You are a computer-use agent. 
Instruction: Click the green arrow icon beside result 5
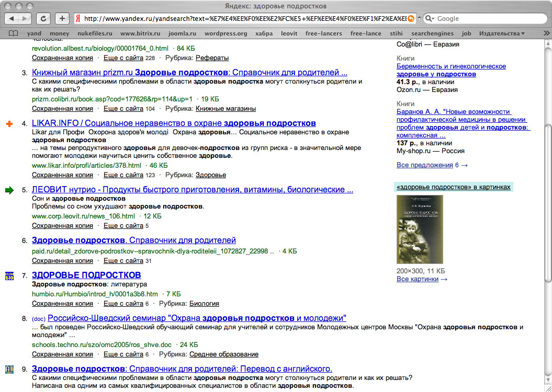tap(9, 190)
